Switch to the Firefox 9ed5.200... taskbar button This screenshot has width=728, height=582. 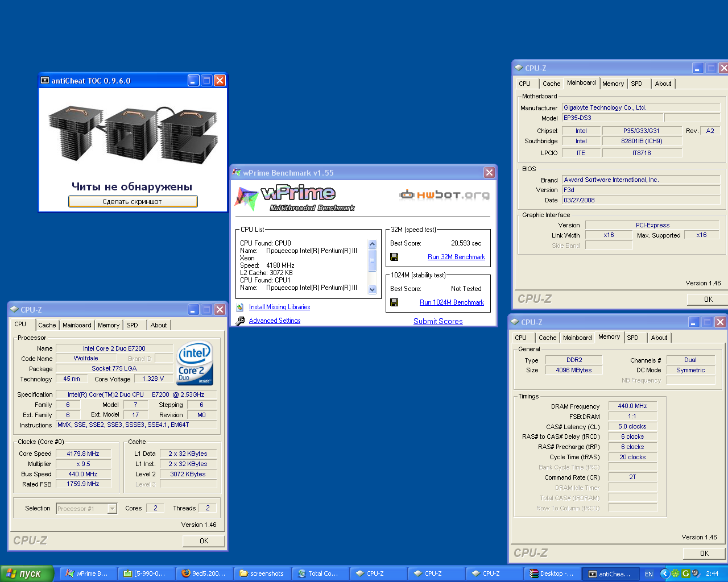205,573
